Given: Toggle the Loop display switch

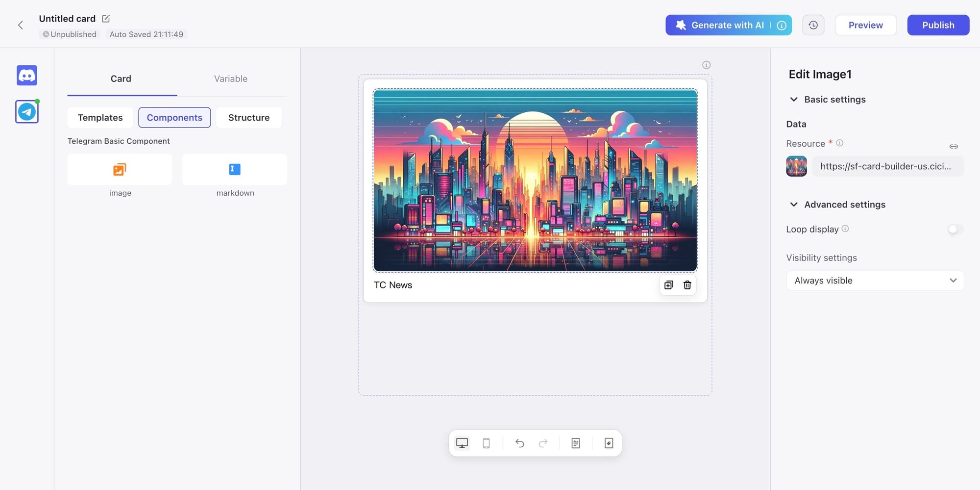Looking at the screenshot, I should pyautogui.click(x=955, y=229).
